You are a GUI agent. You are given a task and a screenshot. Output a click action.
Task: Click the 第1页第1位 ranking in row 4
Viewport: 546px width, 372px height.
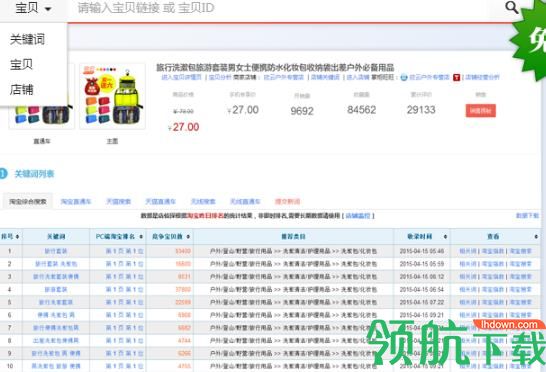click(x=124, y=289)
